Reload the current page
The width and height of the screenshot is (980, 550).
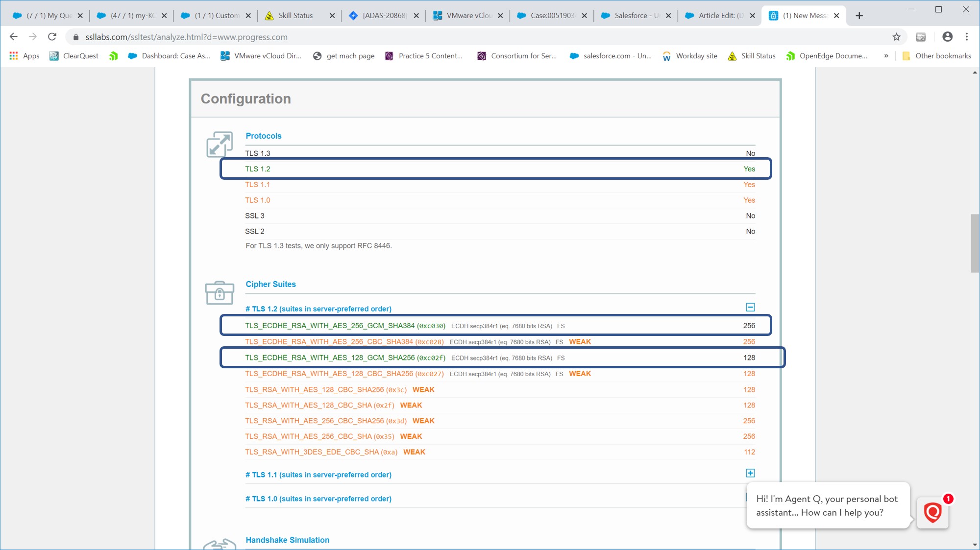point(52,36)
